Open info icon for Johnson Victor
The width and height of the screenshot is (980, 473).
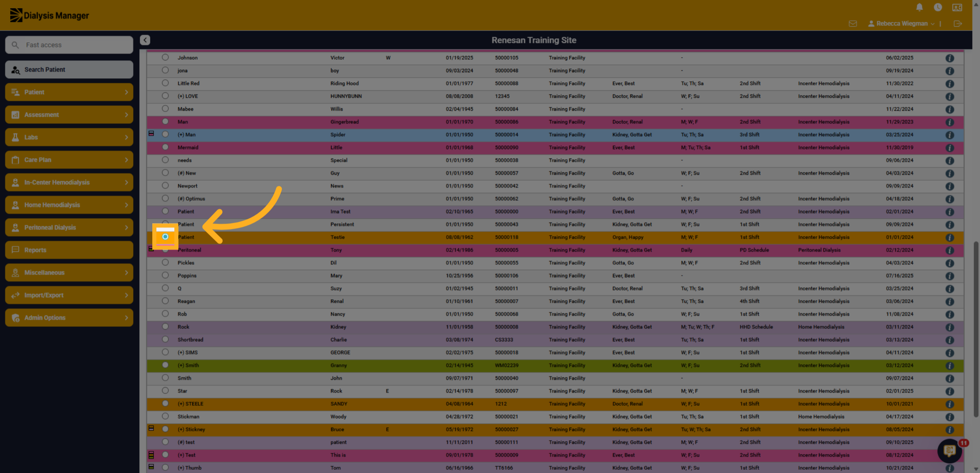pyautogui.click(x=950, y=58)
